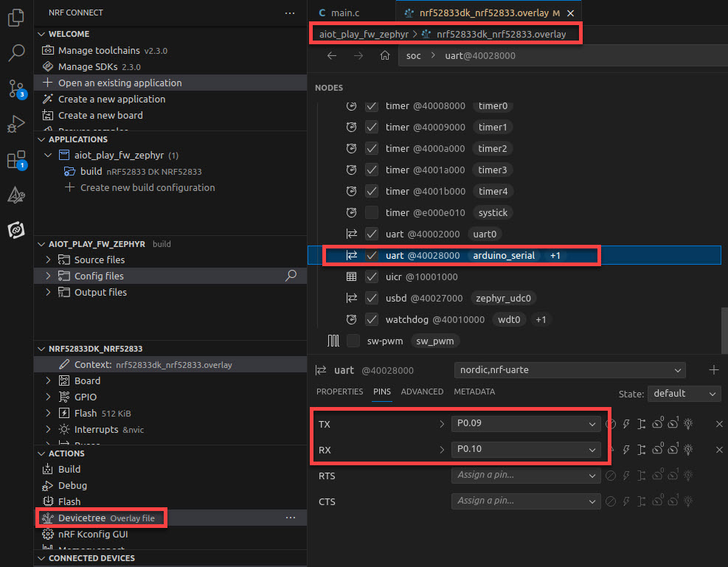Open Source Control view with 3 badge
This screenshot has height=567, width=728.
click(16, 88)
